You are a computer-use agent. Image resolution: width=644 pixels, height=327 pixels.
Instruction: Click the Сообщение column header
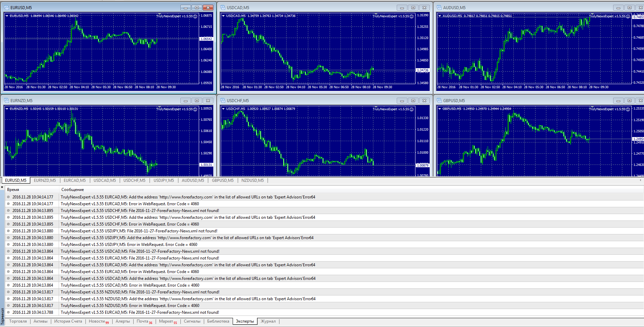(x=352, y=190)
